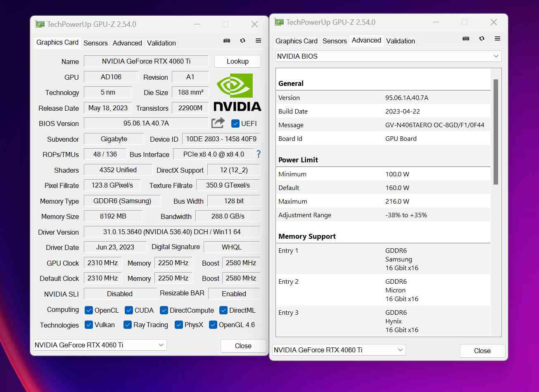539x392 pixels.
Task: Click Close button in right GPU-Z window
Action: (482, 351)
